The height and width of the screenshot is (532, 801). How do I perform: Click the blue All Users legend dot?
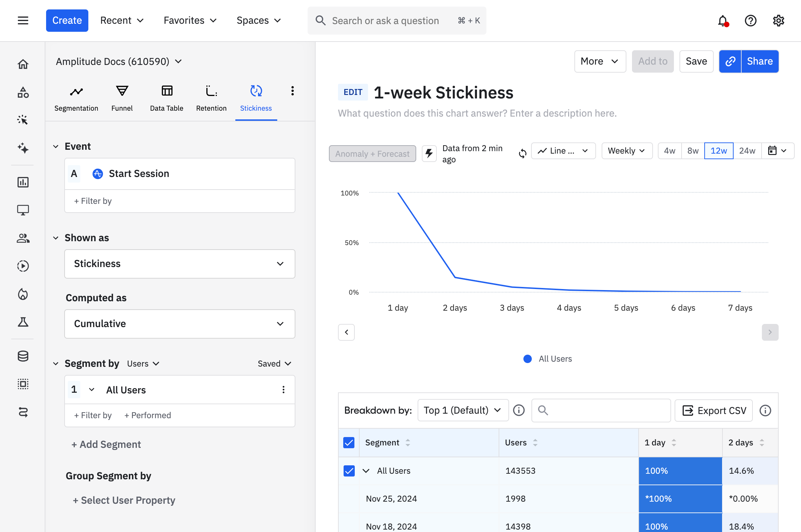pyautogui.click(x=527, y=359)
